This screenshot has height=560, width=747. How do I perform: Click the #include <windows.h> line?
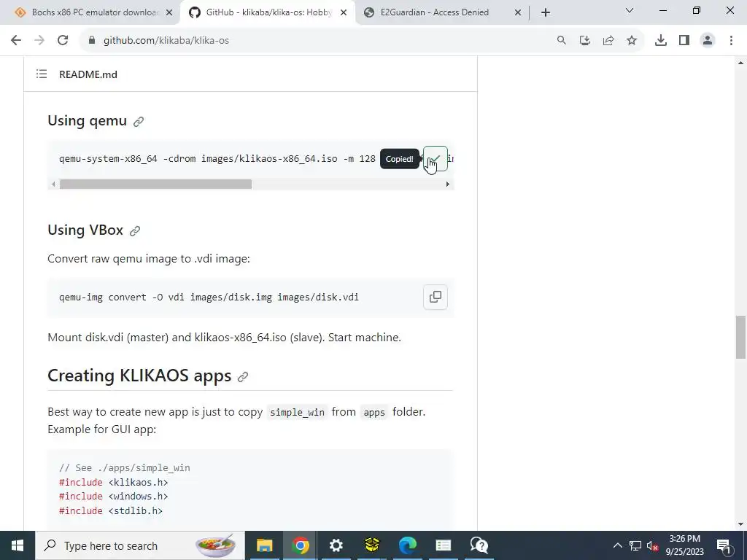(x=113, y=496)
